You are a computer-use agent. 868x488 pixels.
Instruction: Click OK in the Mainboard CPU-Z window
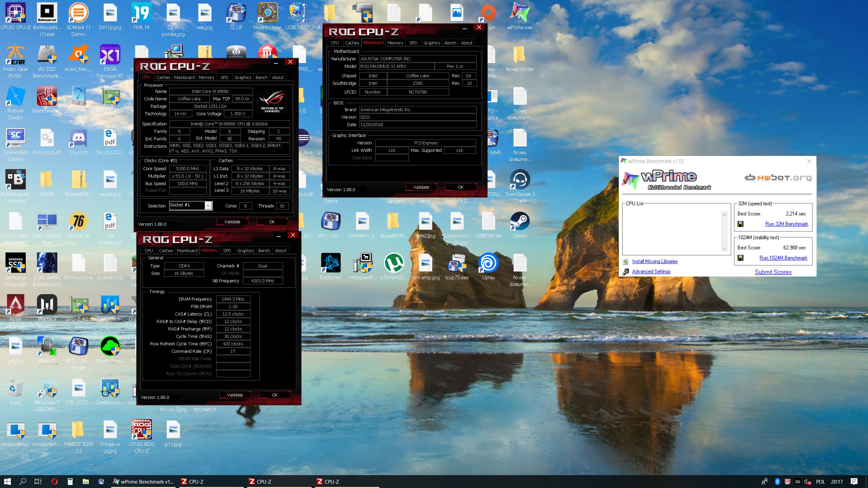(x=461, y=187)
